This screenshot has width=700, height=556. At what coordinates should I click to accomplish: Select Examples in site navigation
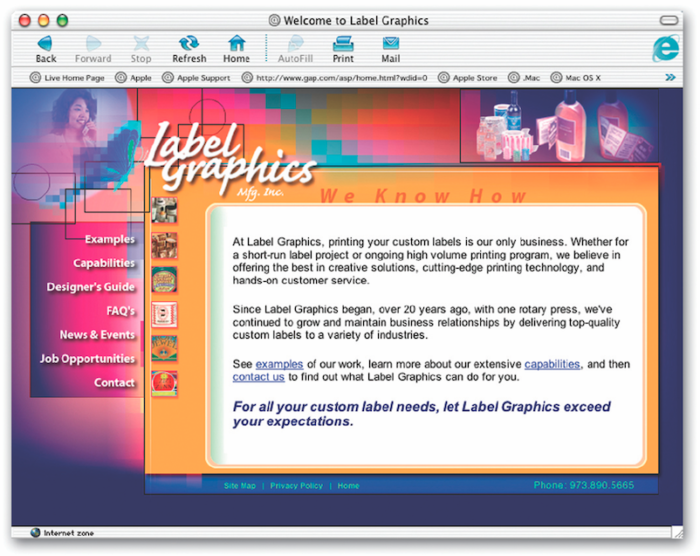click(110, 239)
